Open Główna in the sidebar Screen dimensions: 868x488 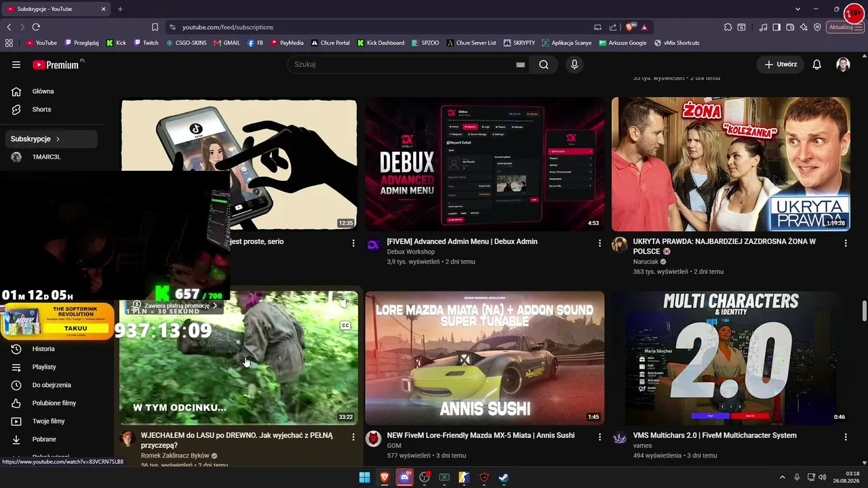pyautogui.click(x=43, y=91)
